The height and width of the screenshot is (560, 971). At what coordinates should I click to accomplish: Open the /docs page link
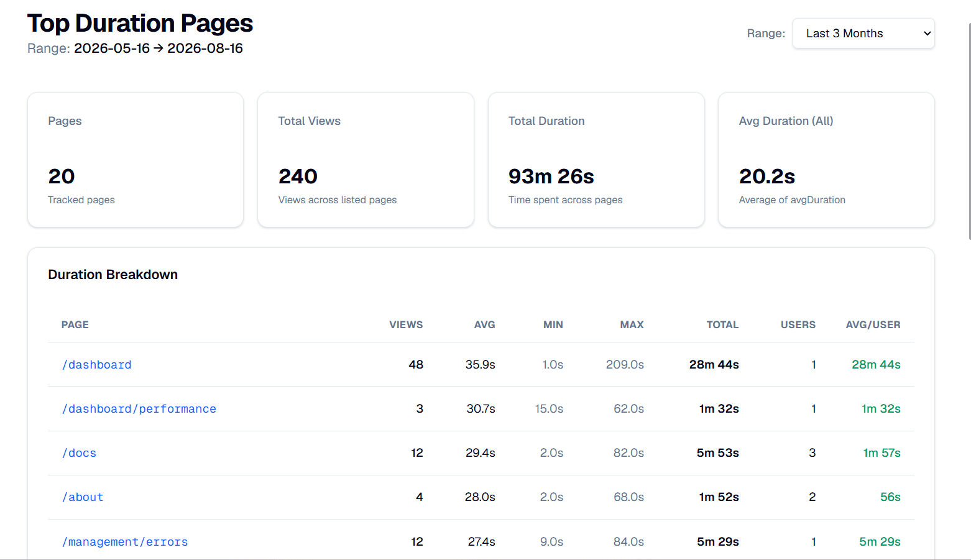click(x=79, y=453)
